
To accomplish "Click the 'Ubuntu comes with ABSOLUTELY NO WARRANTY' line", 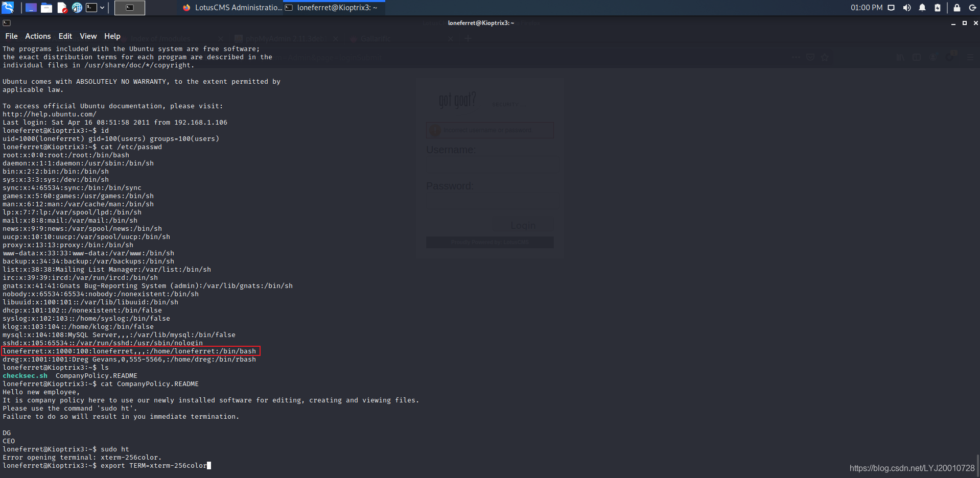I will 142,82.
